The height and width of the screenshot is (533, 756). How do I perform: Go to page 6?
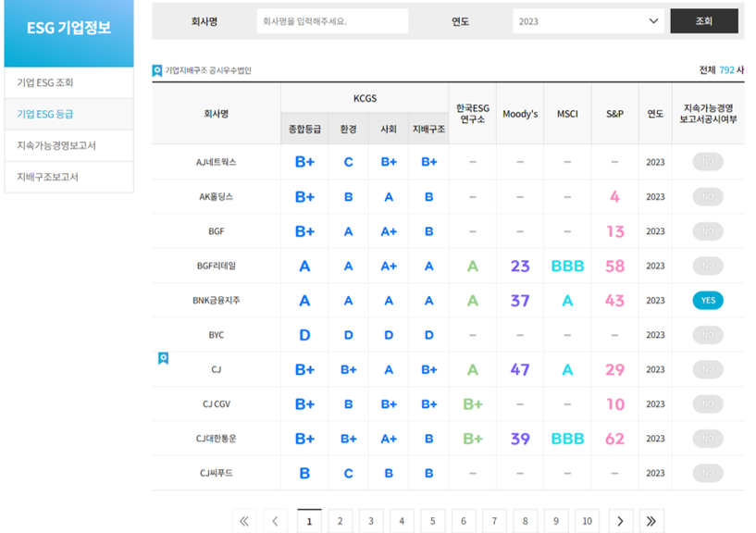[x=464, y=521]
